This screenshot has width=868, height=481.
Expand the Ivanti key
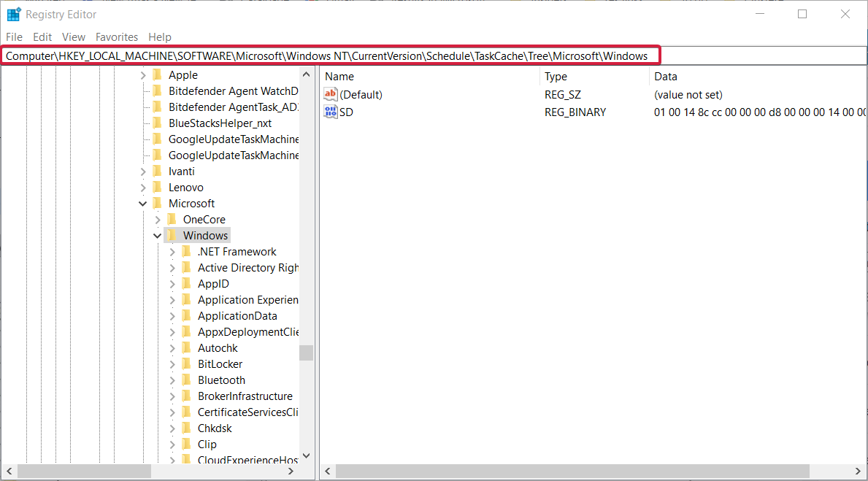[x=143, y=172]
